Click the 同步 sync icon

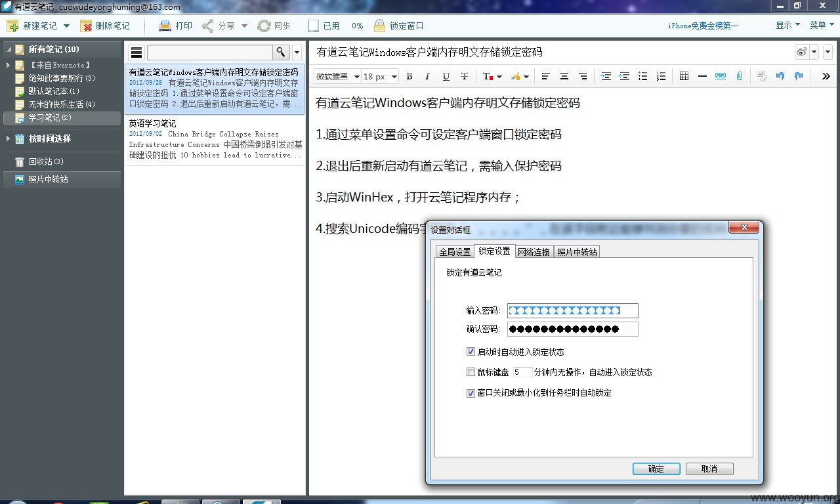(x=264, y=26)
